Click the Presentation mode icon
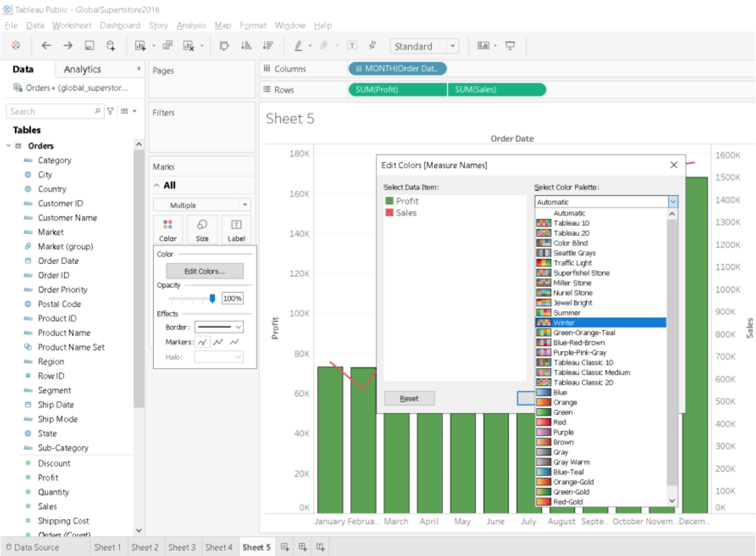 510,45
